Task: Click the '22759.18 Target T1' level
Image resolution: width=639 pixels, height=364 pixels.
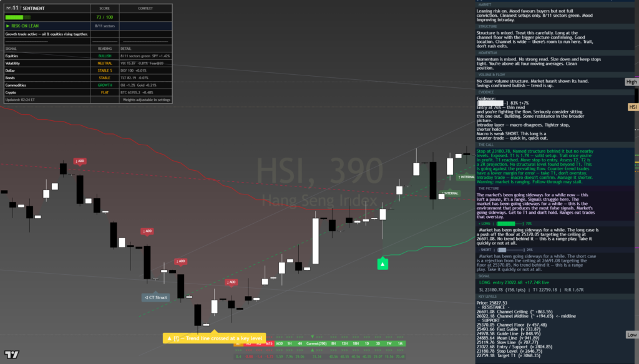Action: pyautogui.click(x=508, y=355)
